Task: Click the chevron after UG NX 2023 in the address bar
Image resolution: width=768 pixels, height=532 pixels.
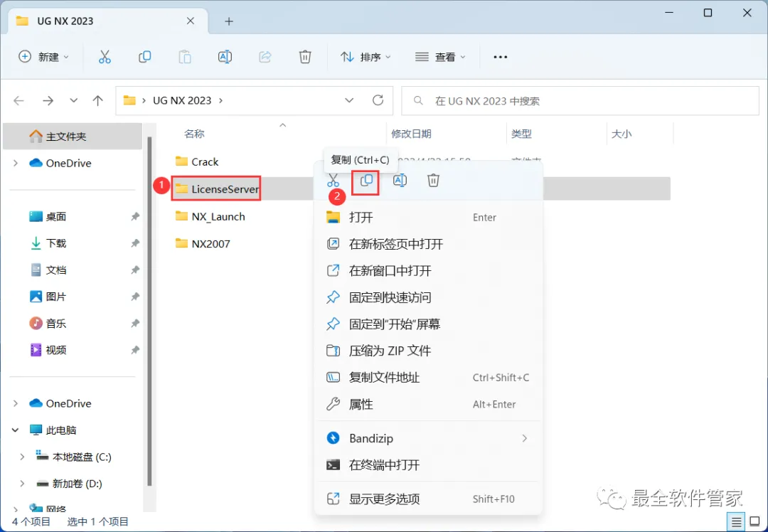Action: click(x=221, y=100)
